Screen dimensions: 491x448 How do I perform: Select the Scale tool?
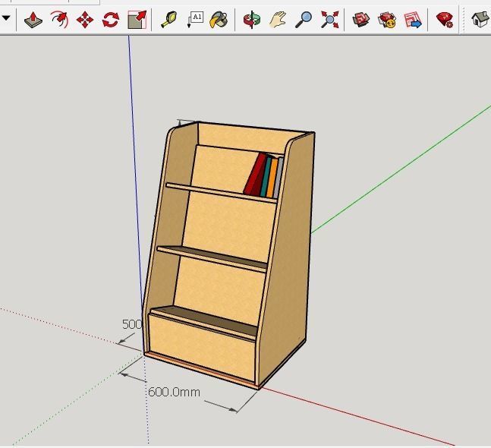(x=137, y=20)
